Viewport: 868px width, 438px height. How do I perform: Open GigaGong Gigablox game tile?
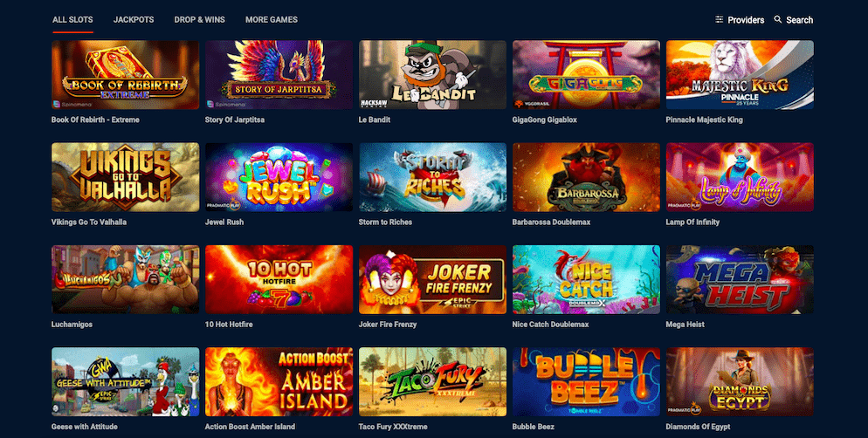[x=586, y=75]
